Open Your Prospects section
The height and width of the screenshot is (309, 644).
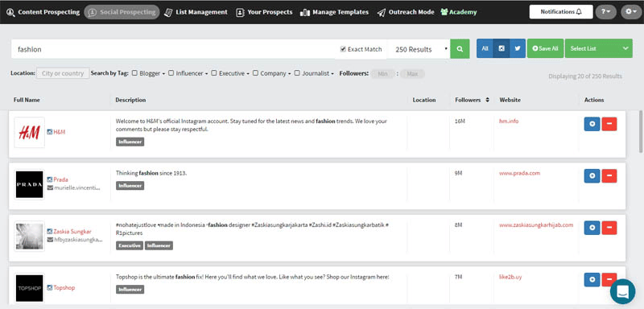pos(265,12)
